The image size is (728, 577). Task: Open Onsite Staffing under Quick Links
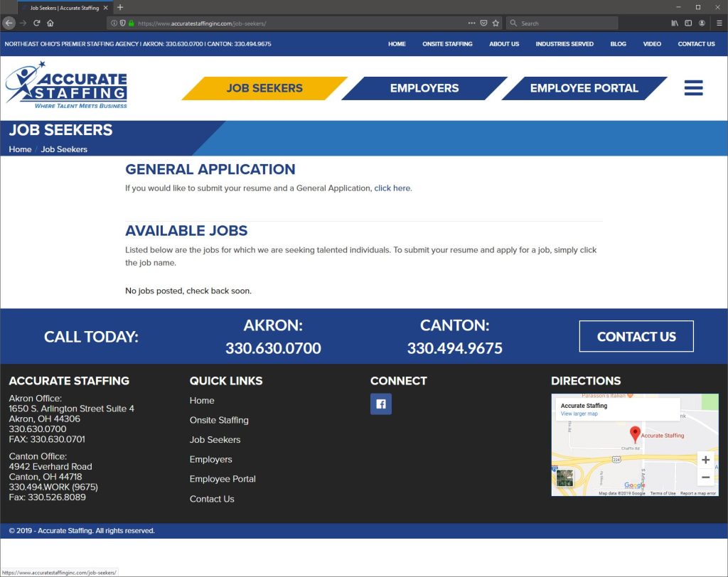coord(219,420)
